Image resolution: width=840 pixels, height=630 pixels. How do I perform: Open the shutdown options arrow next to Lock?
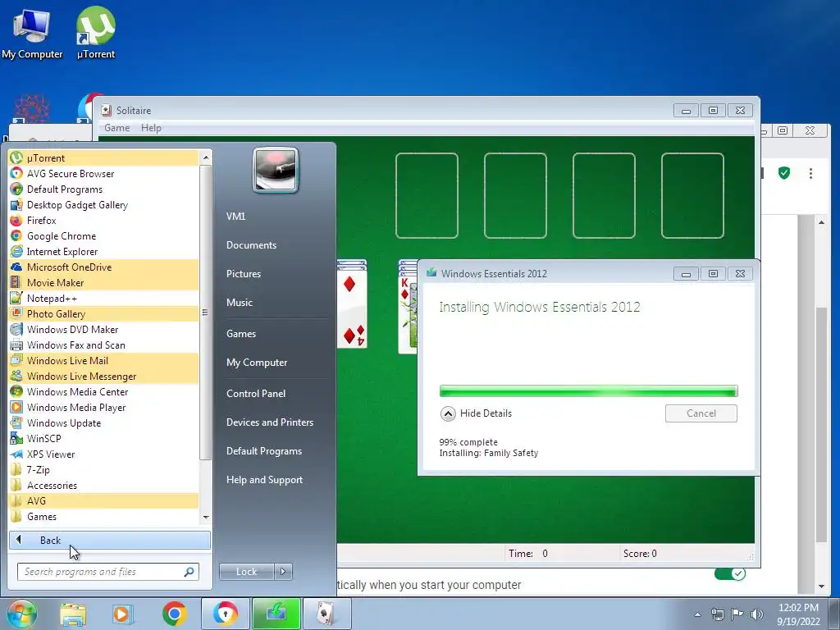click(283, 572)
